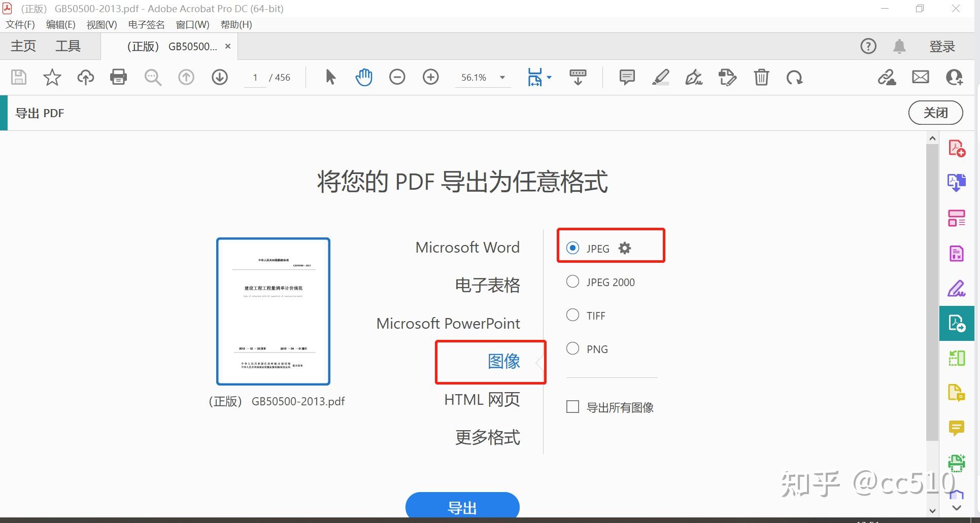The height and width of the screenshot is (523, 980).
Task: Open the 视图 menu
Action: point(101,24)
